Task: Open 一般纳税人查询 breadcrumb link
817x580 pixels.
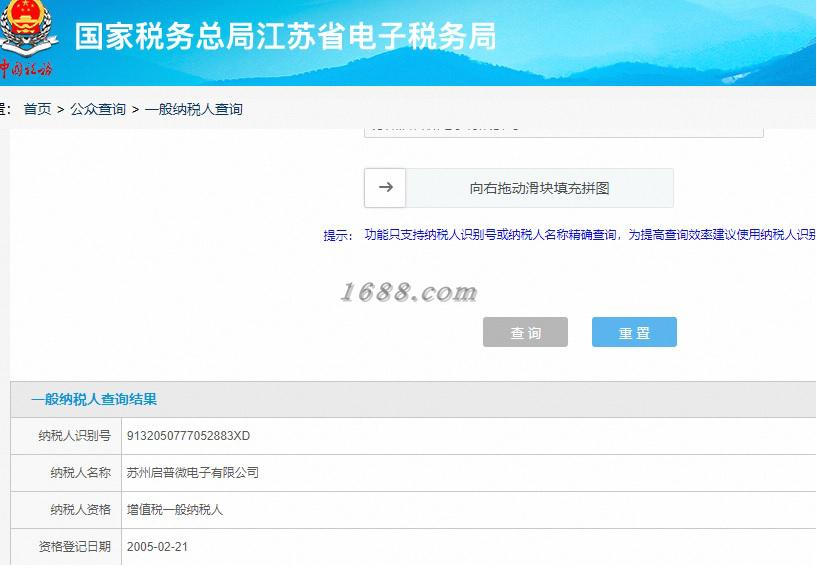Action: point(193,109)
